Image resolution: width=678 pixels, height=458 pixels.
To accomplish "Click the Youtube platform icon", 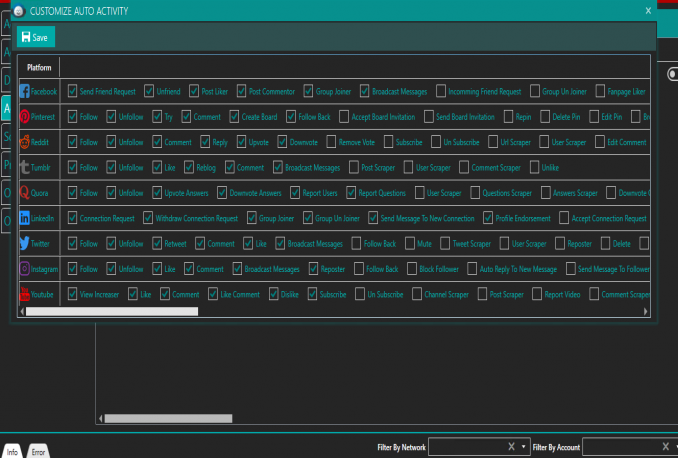I will 25,294.
